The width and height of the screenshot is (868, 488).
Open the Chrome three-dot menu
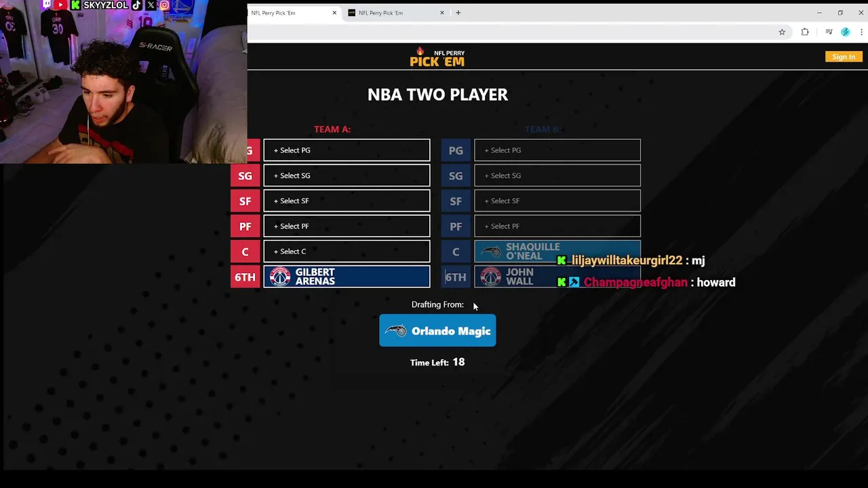862,32
